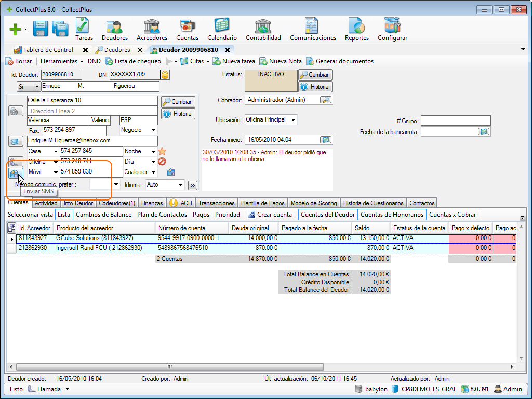
Task: Toggle the DND option in toolbar
Action: coord(94,61)
